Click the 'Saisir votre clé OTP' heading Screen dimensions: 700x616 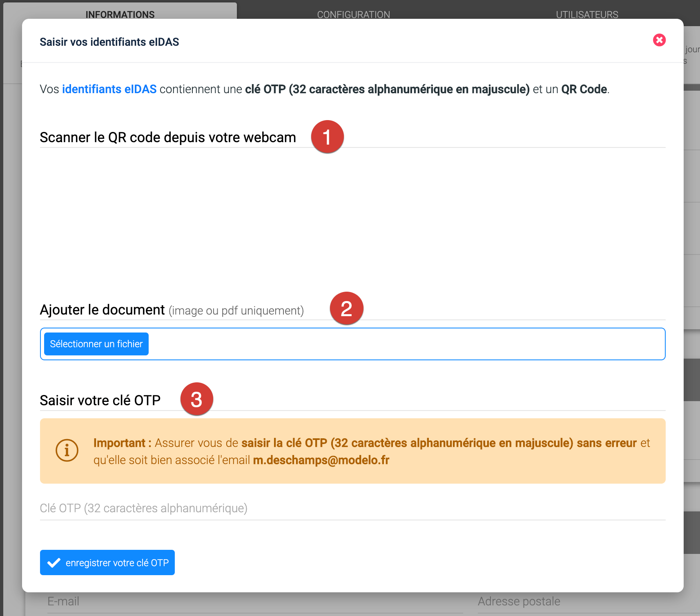tap(100, 401)
